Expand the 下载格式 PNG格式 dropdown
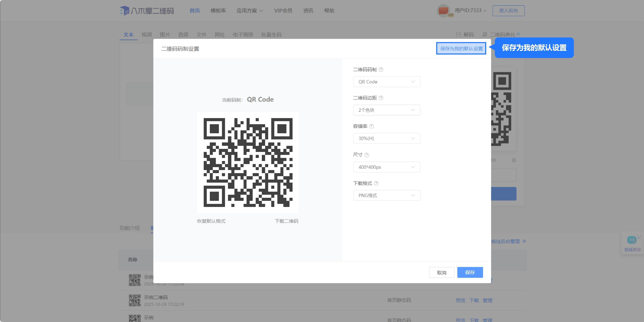644x322 pixels. [x=387, y=195]
